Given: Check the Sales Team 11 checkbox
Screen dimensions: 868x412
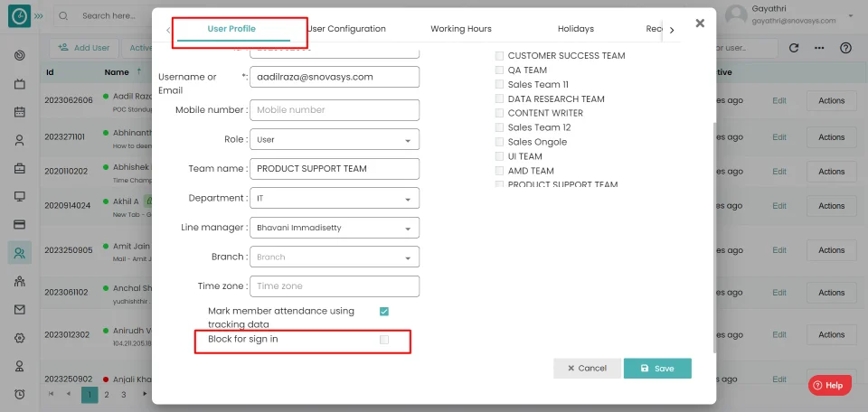Looking at the screenshot, I should click(499, 85).
